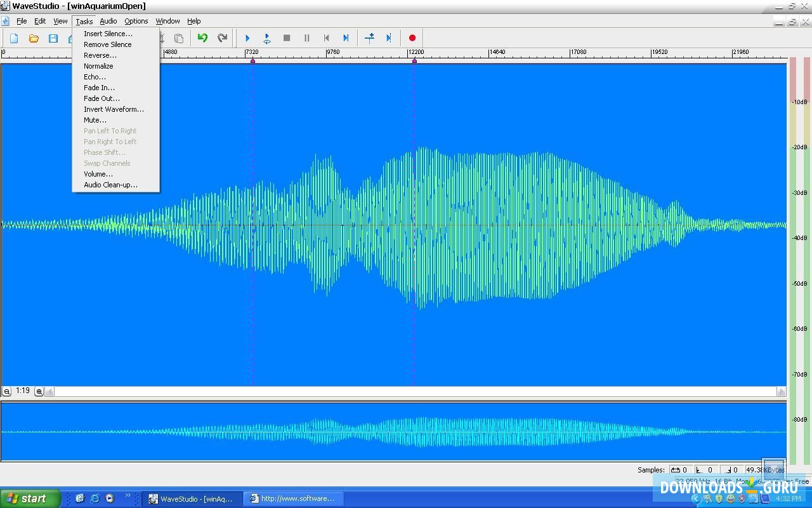The width and height of the screenshot is (812, 508).
Task: Save the current wave file
Action: 54,38
